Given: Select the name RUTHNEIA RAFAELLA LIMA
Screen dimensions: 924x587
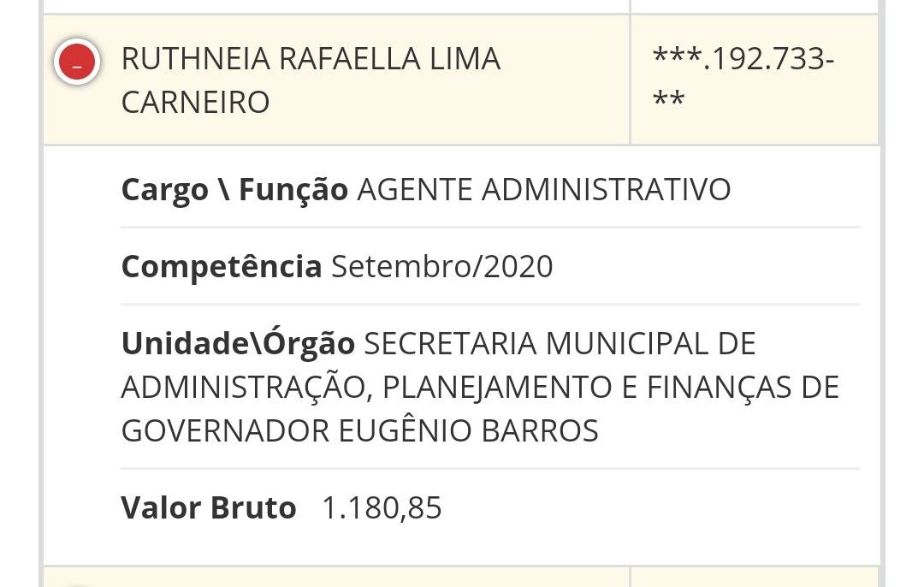Looking at the screenshot, I should tap(311, 59).
